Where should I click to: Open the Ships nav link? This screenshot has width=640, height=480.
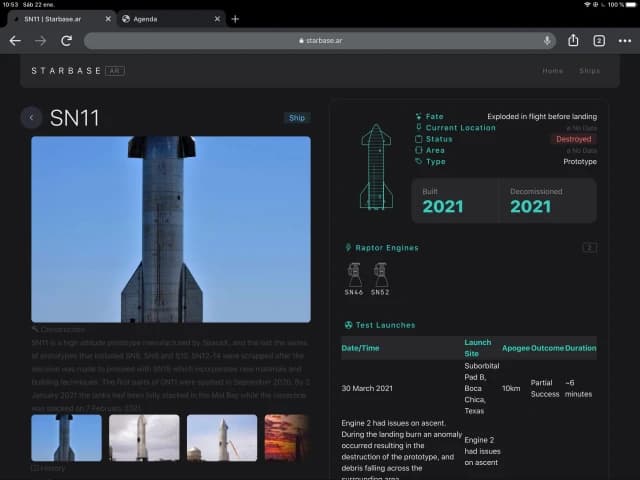click(589, 71)
